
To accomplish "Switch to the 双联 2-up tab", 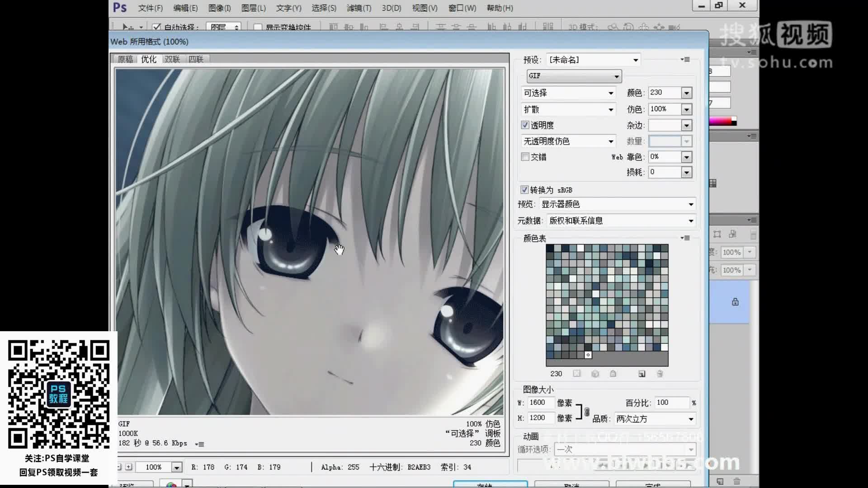I will 172,59.
